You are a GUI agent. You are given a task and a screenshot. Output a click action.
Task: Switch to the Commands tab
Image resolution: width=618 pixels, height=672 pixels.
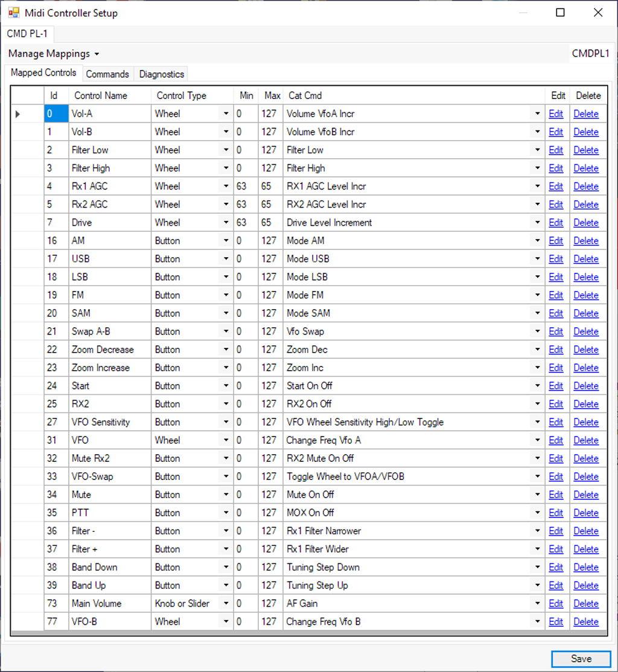[x=107, y=74]
